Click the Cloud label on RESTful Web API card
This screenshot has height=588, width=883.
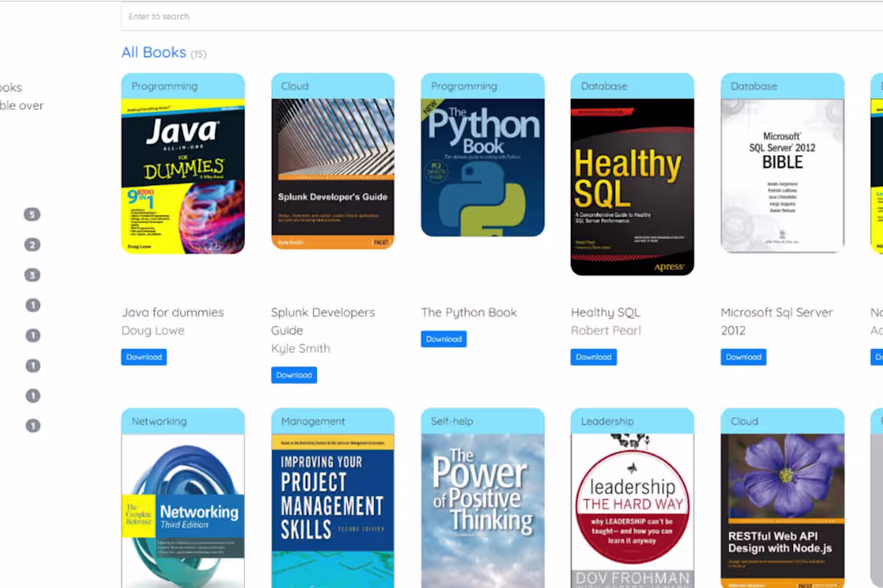click(x=744, y=421)
